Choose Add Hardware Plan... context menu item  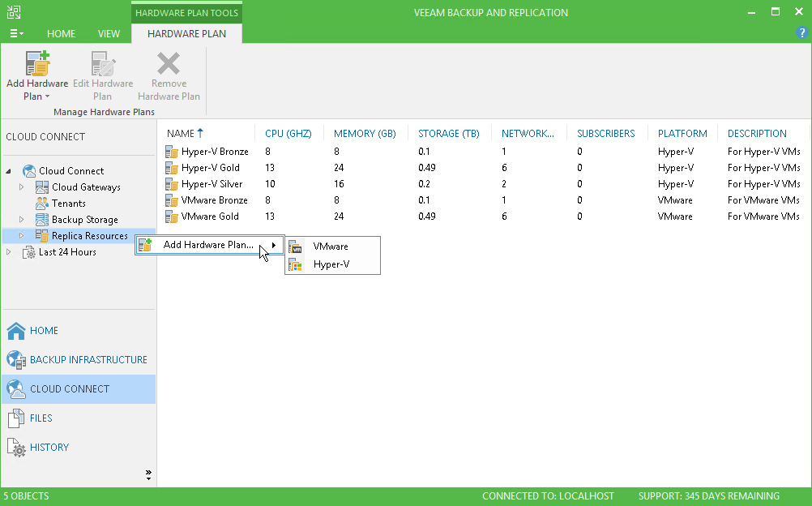210,245
